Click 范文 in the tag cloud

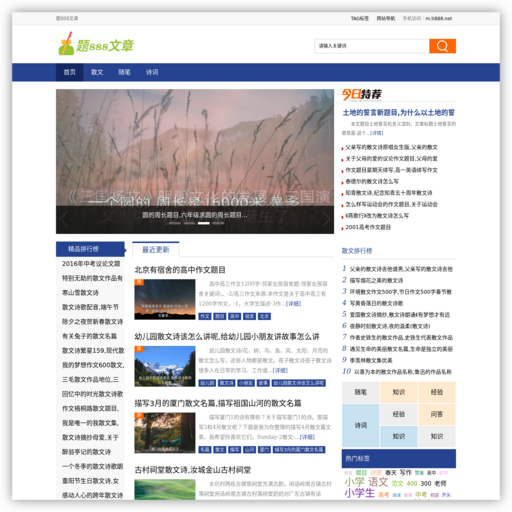397,484
